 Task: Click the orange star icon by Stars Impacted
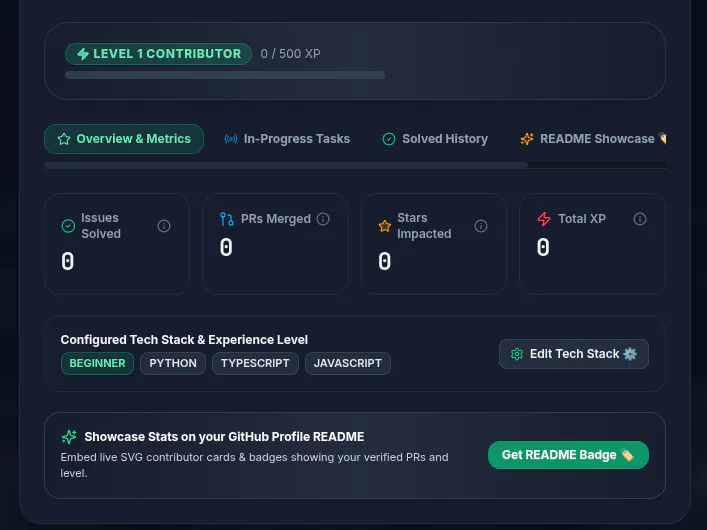385,226
